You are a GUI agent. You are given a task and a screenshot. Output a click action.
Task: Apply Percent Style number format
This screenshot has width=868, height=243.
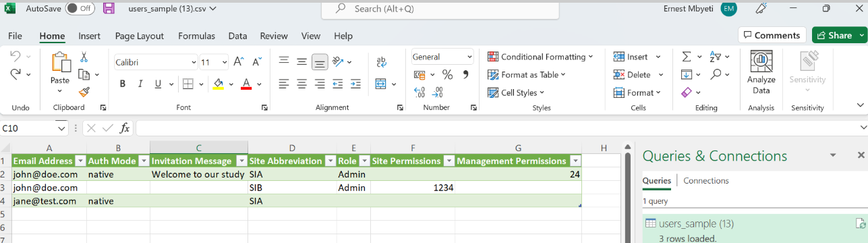click(x=447, y=74)
